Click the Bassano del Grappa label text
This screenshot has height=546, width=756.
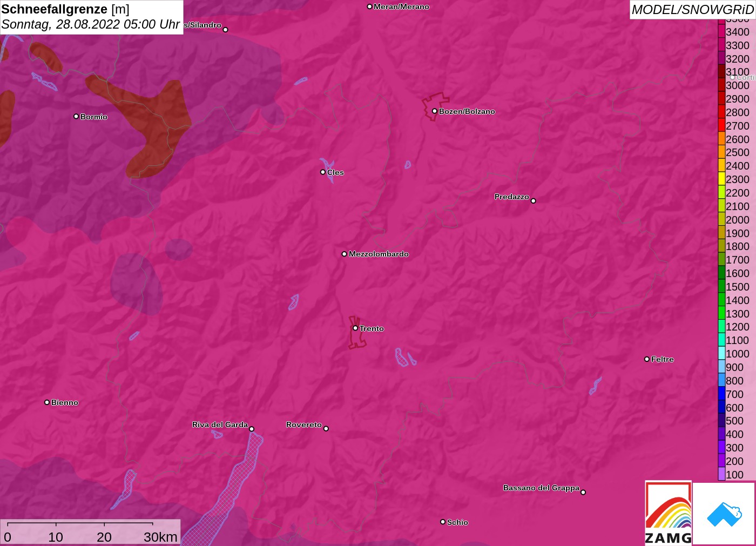tap(541, 488)
